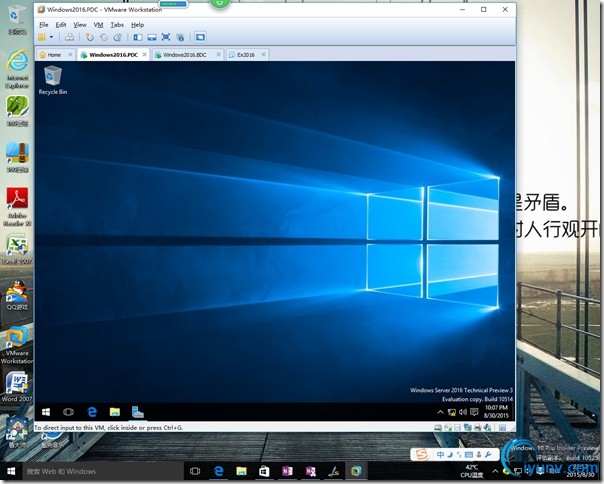This screenshot has height=484, width=604.
Task: Toggle the thumbnail bar view icon
Action: 152,37
